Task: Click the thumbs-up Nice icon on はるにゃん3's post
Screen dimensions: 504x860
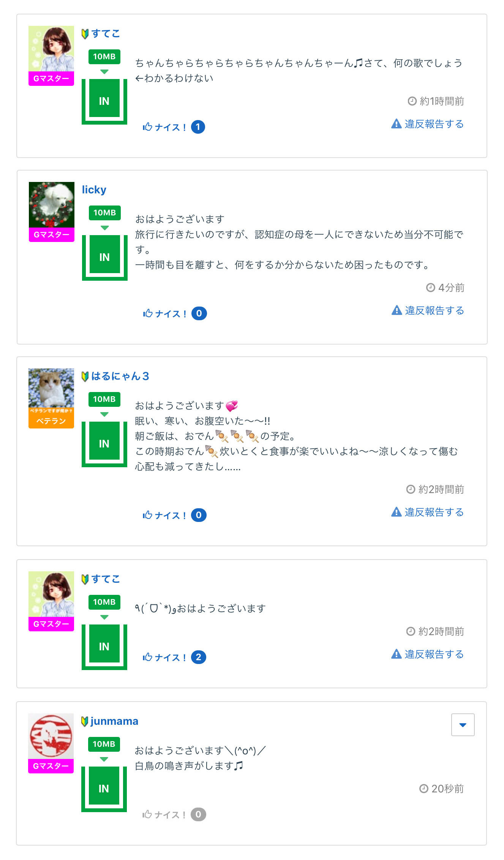Action: tap(147, 515)
